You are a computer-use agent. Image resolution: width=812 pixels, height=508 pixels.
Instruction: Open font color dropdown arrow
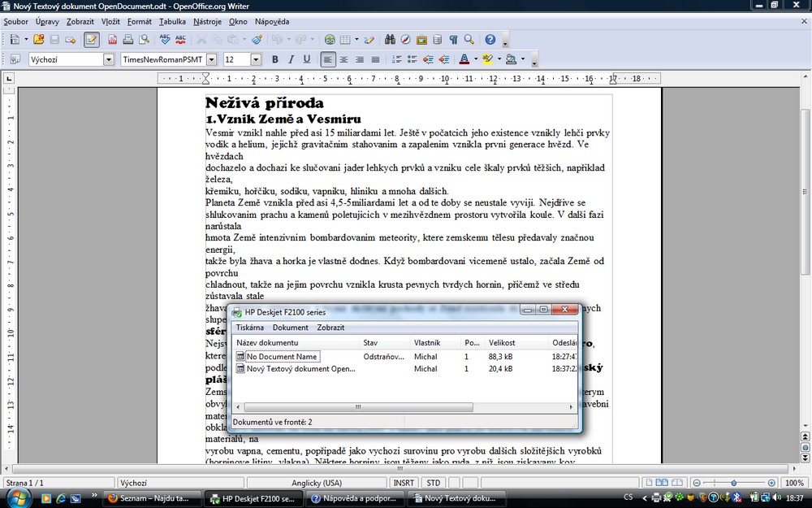(475, 59)
